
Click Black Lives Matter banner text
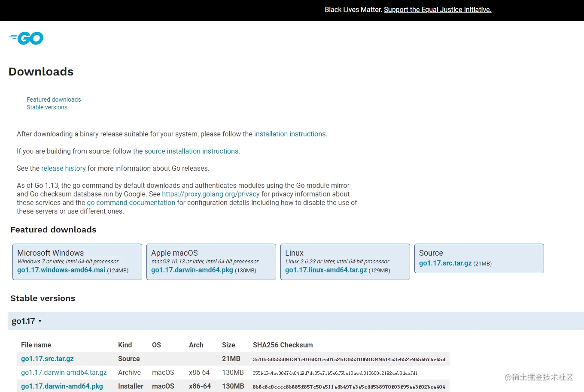(x=353, y=9)
